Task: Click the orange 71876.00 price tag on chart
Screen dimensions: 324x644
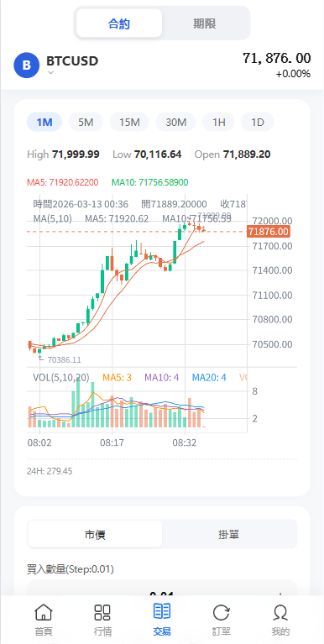Action: [x=269, y=232]
